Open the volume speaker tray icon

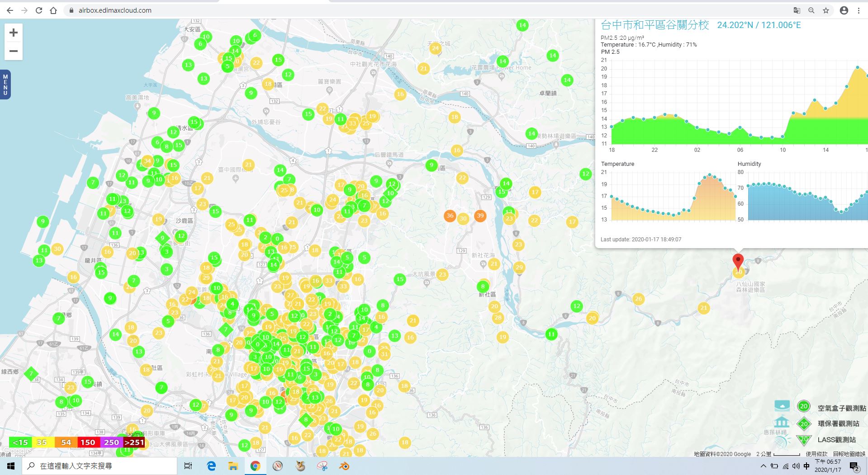pyautogui.click(x=796, y=466)
